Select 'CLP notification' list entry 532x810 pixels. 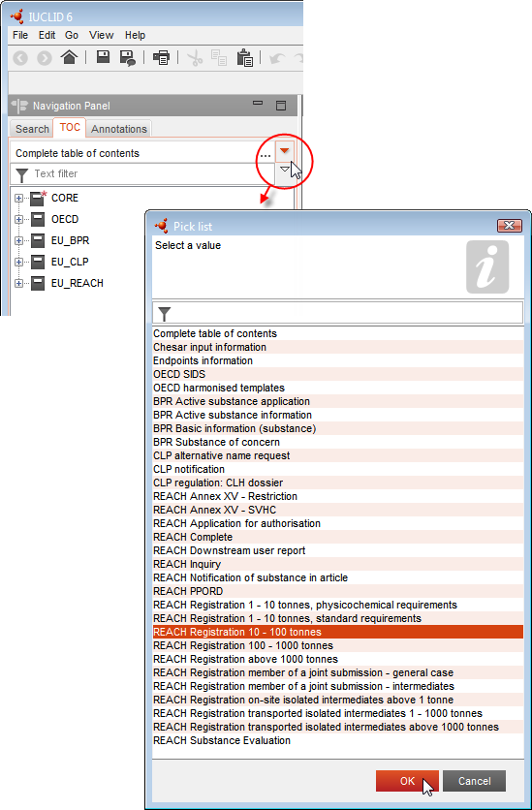click(338, 469)
